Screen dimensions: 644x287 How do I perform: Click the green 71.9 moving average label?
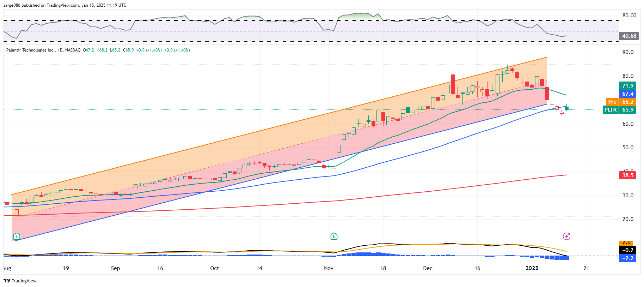click(627, 86)
